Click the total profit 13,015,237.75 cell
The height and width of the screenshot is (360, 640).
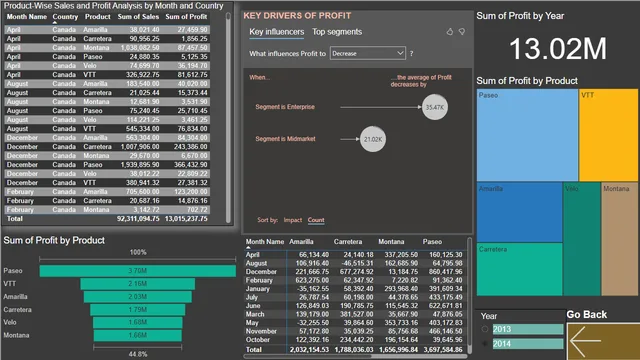(x=186, y=219)
